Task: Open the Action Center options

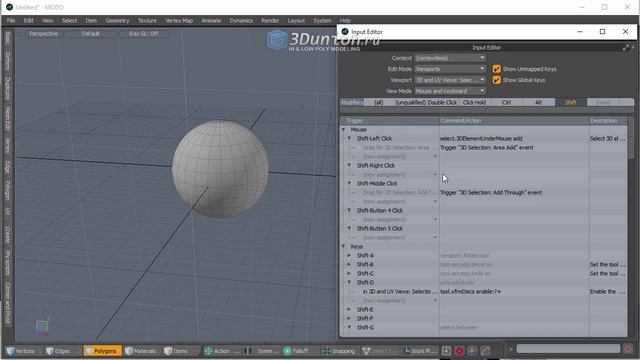Action: (221, 351)
